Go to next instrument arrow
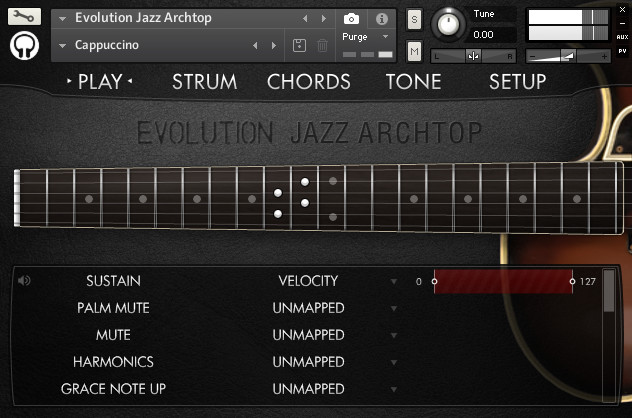 point(323,19)
